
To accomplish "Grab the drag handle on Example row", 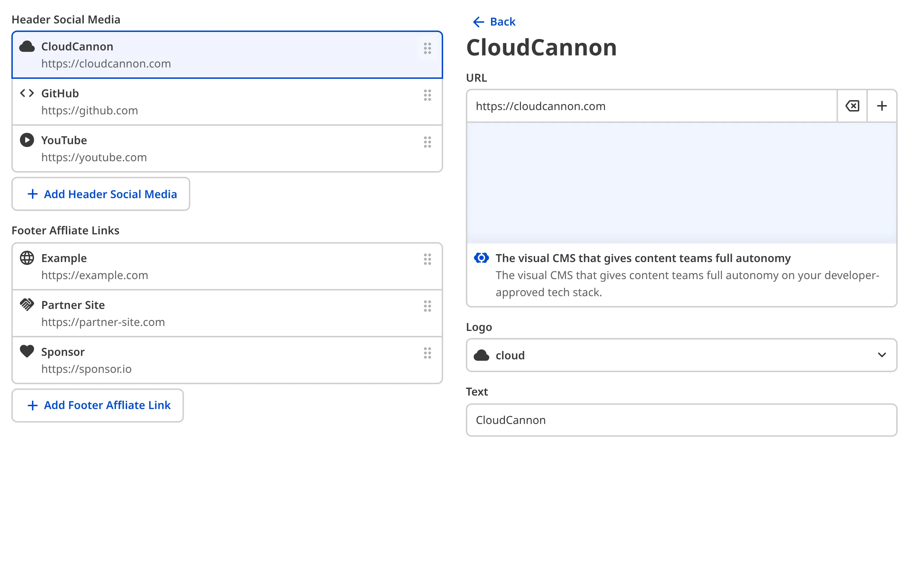I will tap(427, 259).
